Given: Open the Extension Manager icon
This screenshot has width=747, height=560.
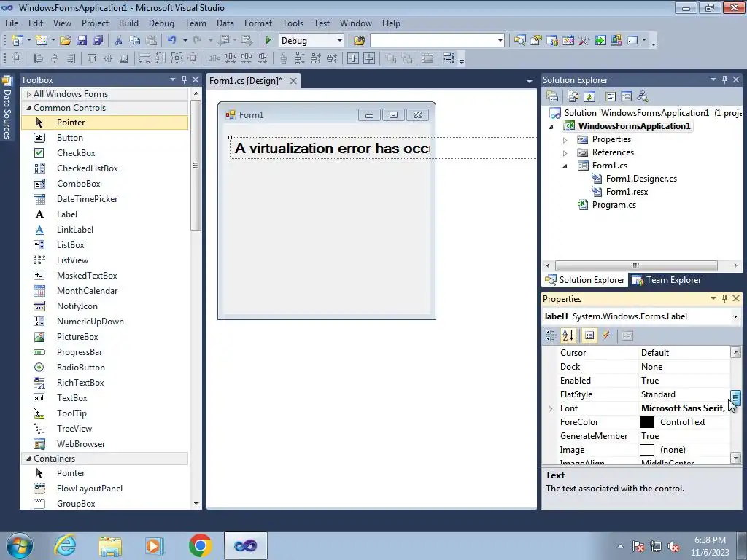Looking at the screenshot, I should click(616, 41).
